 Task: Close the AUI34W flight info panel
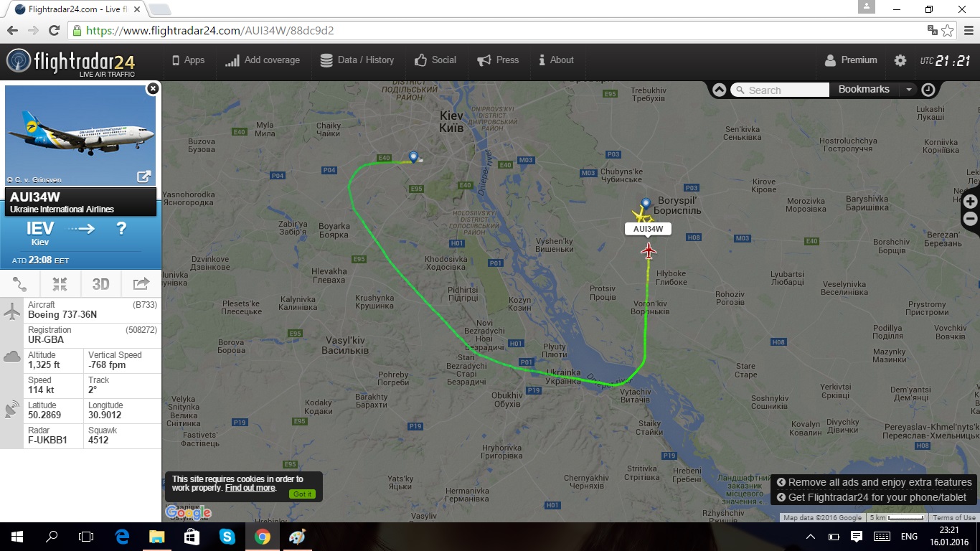(153, 88)
